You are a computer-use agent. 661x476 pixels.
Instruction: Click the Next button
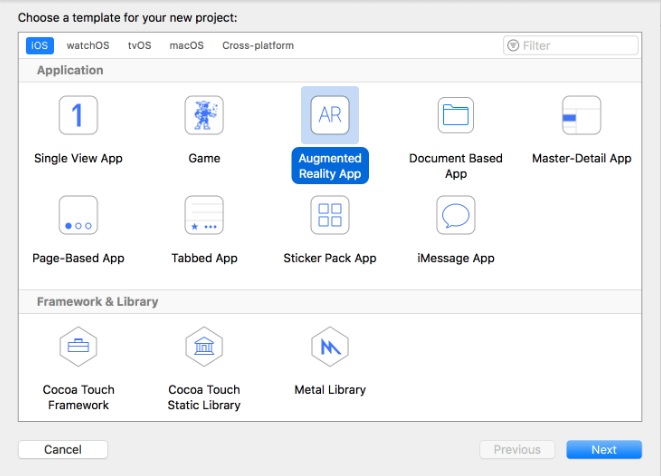603,449
